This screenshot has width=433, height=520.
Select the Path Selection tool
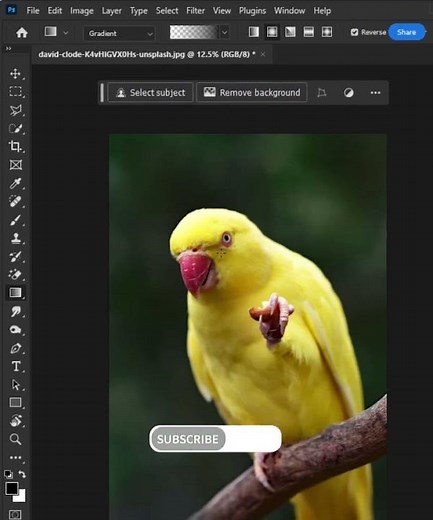pos(15,384)
